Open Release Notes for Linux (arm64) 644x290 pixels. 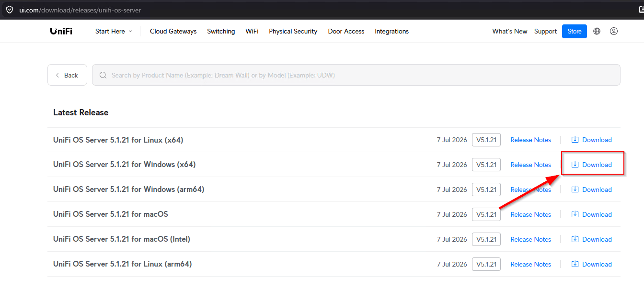tap(531, 264)
